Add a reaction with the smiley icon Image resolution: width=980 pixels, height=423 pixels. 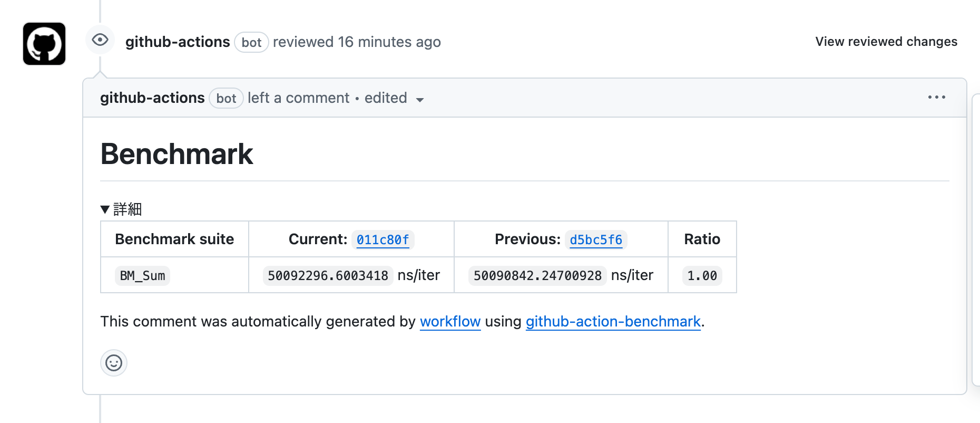point(114,363)
